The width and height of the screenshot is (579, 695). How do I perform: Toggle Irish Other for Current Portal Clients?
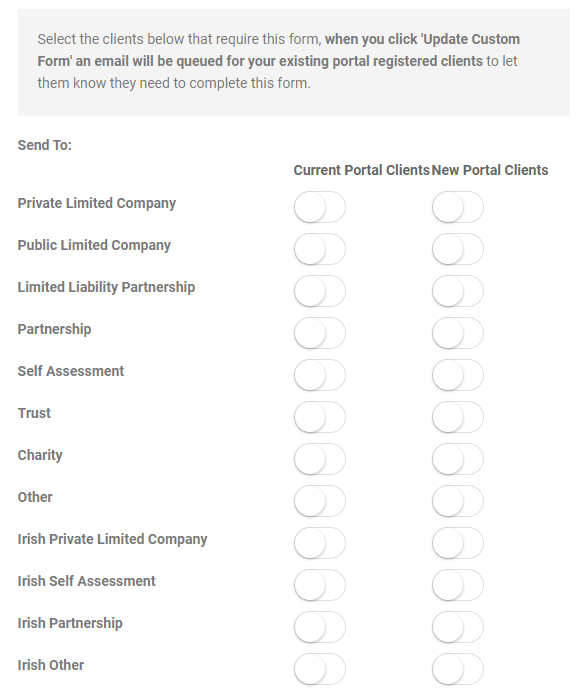320,669
